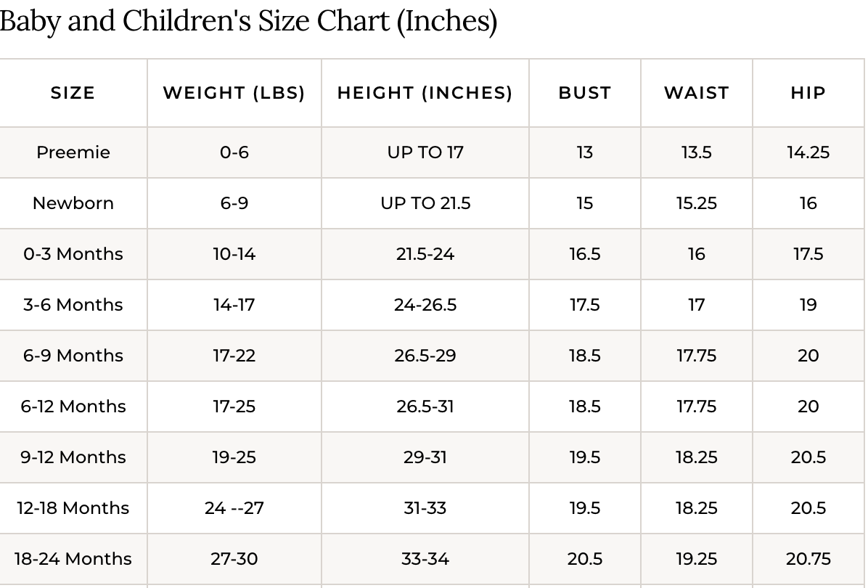Image resolution: width=868 pixels, height=588 pixels.
Task: Click the 'UP TO 17' height cell
Action: pos(425,152)
